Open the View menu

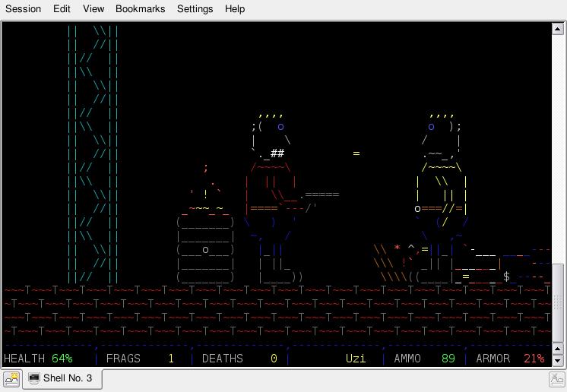pos(93,8)
